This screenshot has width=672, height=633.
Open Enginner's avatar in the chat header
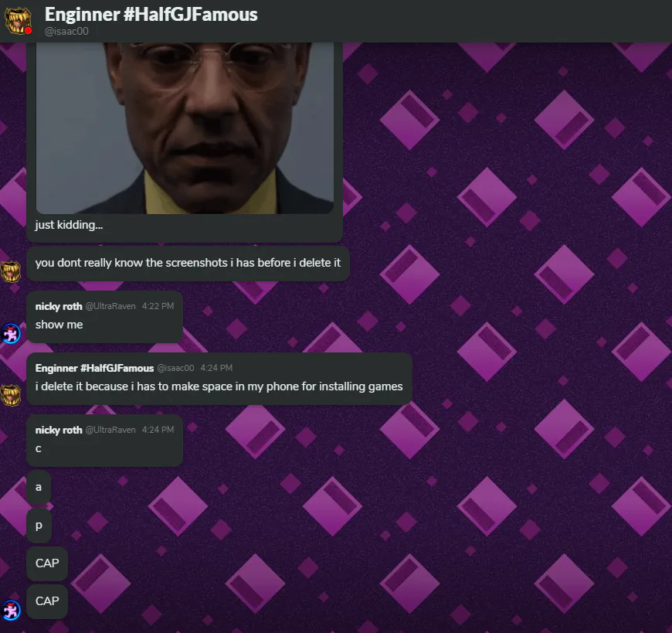tap(18, 20)
